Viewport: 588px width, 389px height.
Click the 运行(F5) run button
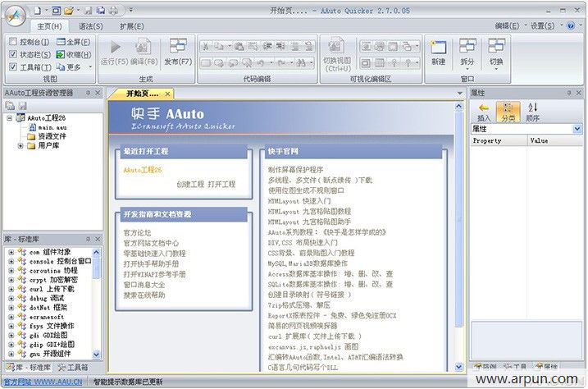click(114, 53)
